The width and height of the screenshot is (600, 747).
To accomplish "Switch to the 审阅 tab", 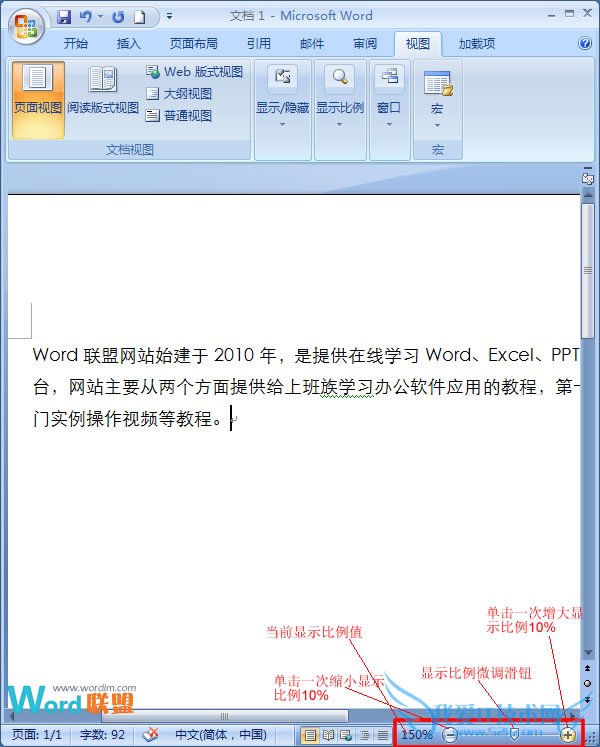I will pos(365,44).
